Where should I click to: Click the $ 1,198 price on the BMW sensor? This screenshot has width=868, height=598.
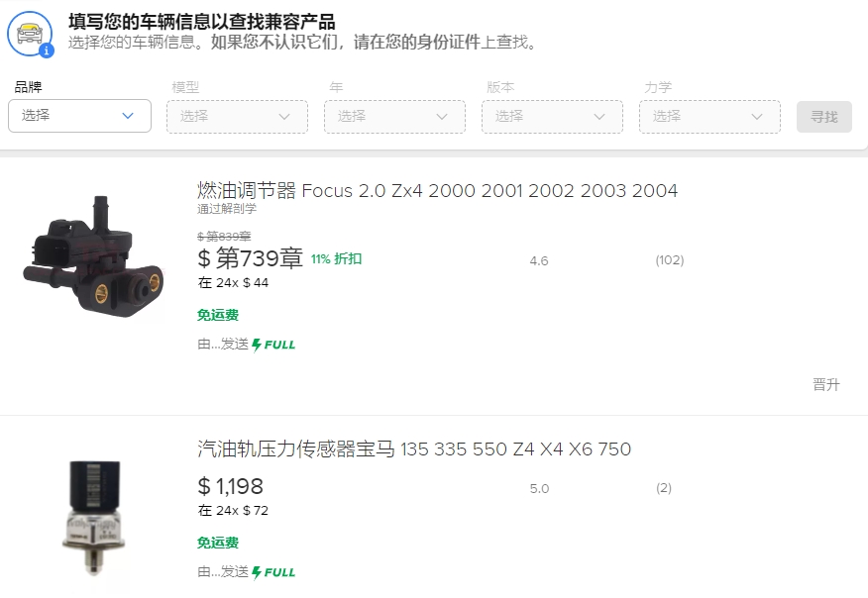231,486
